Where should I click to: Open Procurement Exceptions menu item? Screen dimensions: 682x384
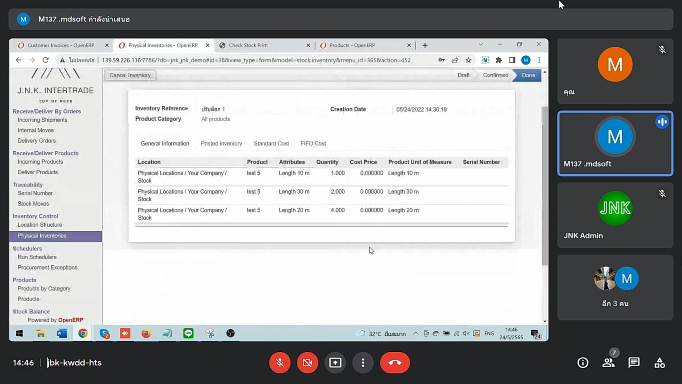tap(47, 267)
